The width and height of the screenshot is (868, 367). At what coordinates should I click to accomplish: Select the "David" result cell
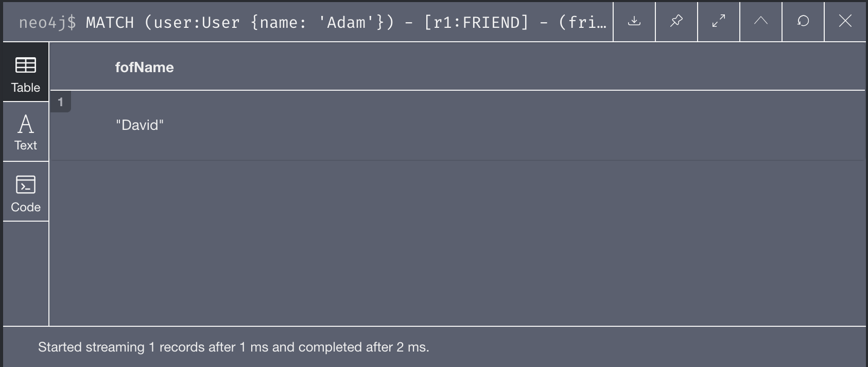140,125
